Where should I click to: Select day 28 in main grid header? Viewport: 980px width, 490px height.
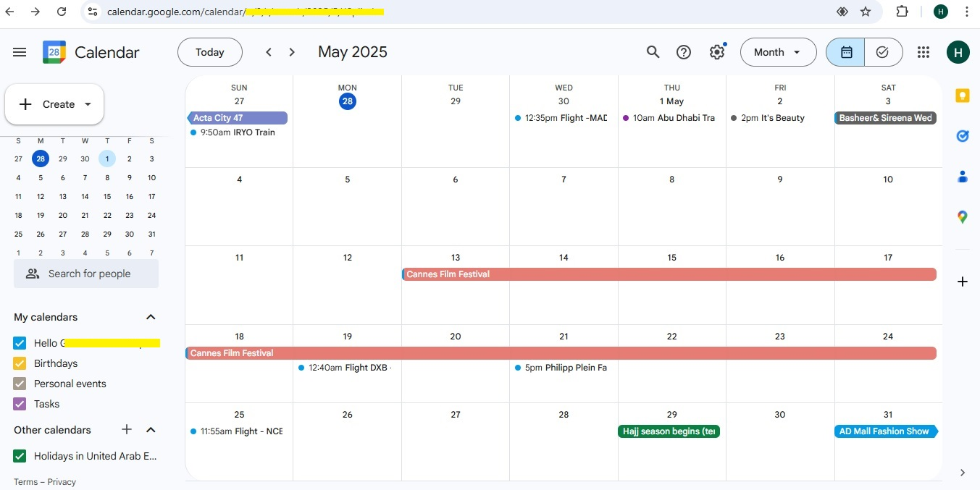(348, 101)
